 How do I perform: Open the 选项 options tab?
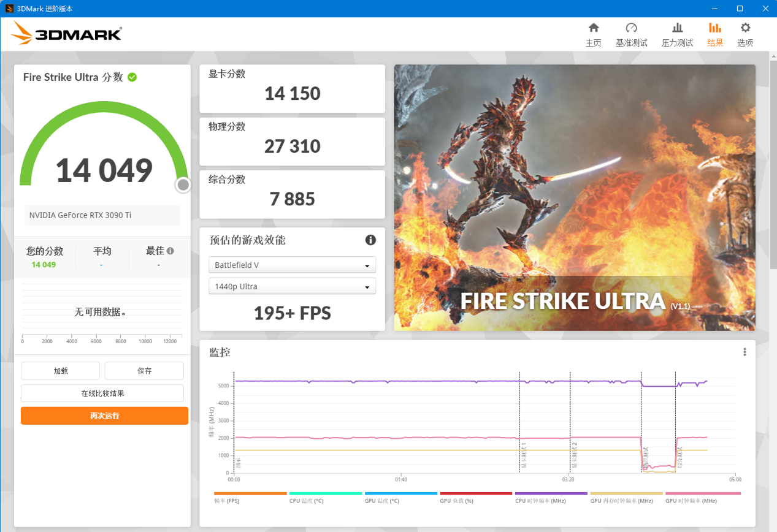coord(745,34)
